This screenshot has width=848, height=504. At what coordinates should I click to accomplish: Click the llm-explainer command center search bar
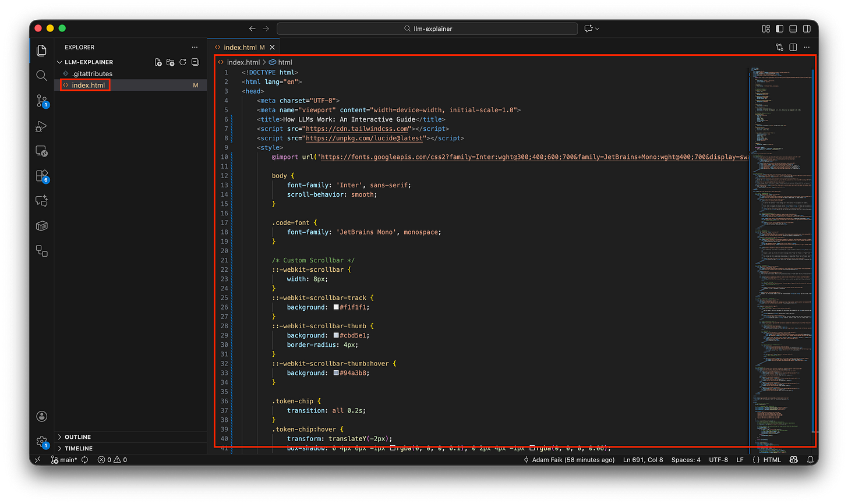coord(427,28)
